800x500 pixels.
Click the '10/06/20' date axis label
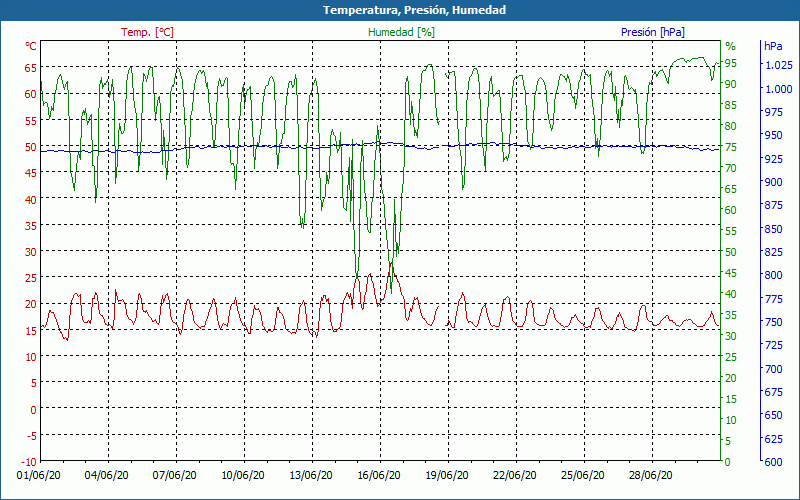click(243, 475)
